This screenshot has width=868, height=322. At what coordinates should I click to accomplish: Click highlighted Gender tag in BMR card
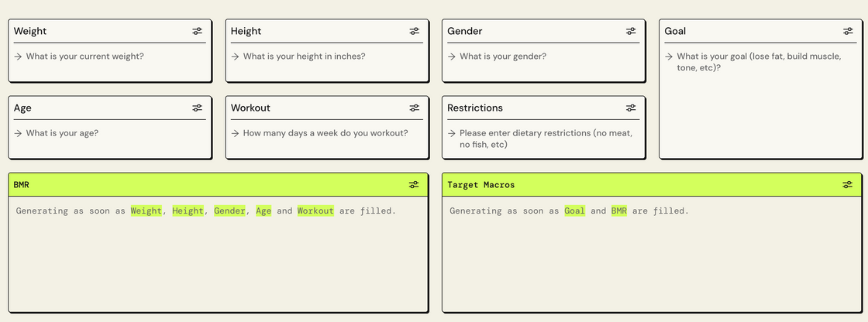coord(229,211)
